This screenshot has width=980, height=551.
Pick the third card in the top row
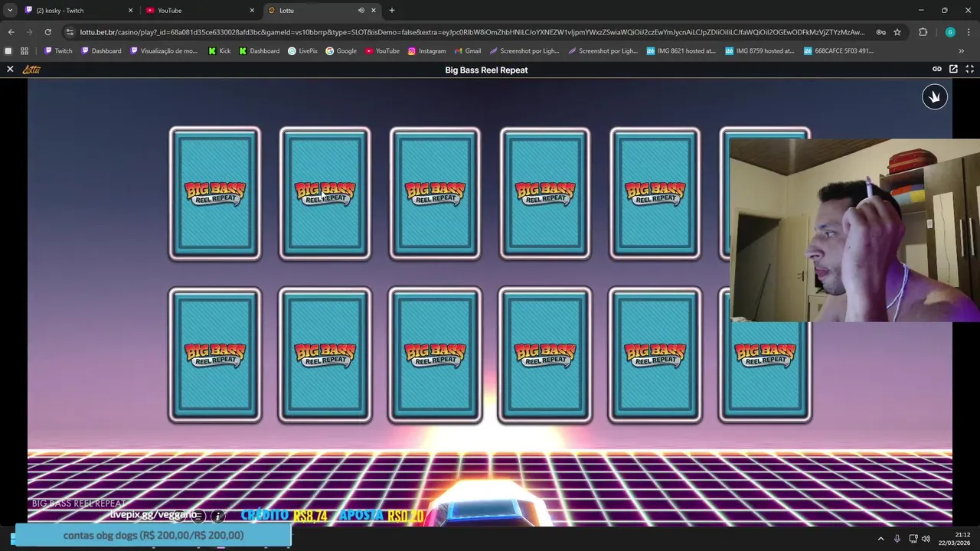[435, 194]
